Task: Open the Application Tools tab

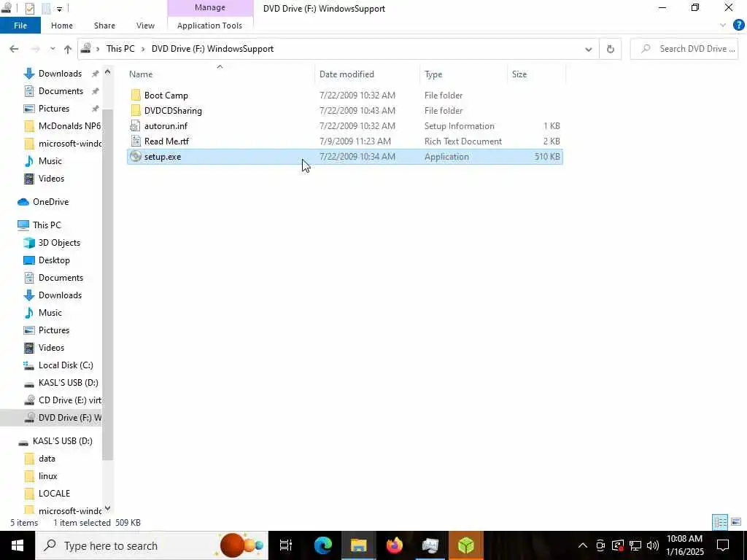Action: [209, 26]
